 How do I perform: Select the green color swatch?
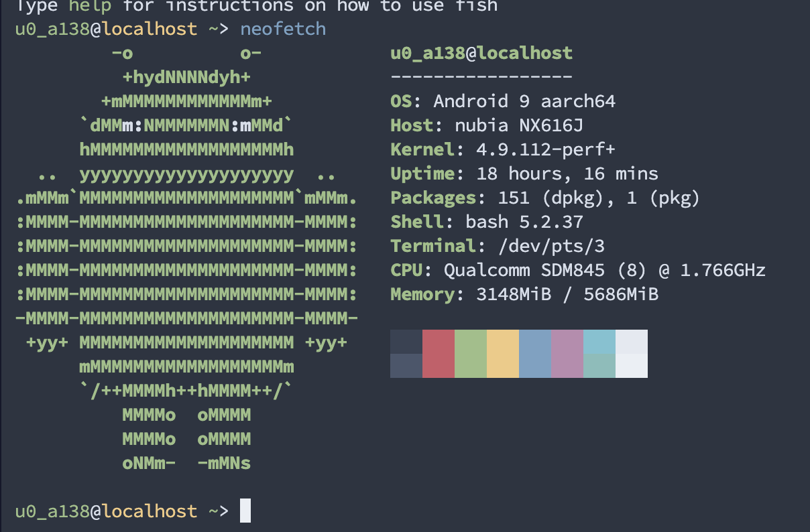(470, 353)
